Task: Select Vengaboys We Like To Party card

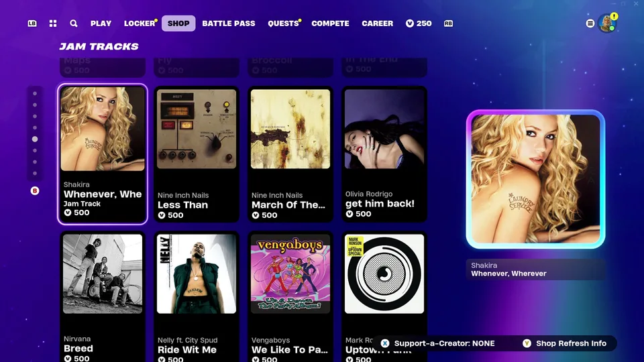Action: click(290, 297)
